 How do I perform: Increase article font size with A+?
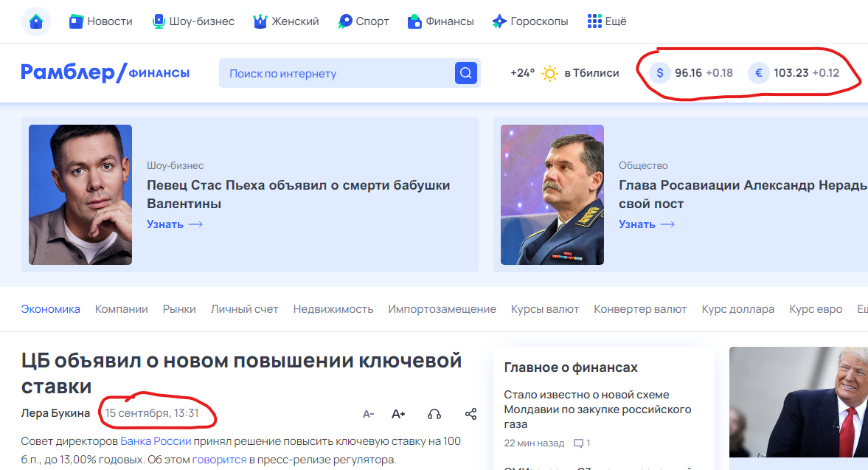point(398,414)
